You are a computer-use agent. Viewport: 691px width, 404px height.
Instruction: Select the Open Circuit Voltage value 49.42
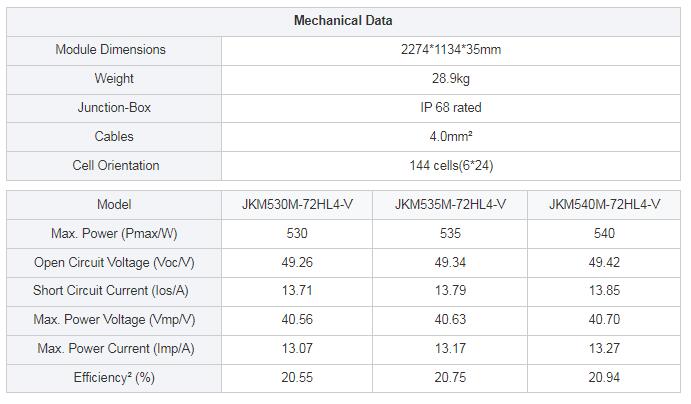604,263
